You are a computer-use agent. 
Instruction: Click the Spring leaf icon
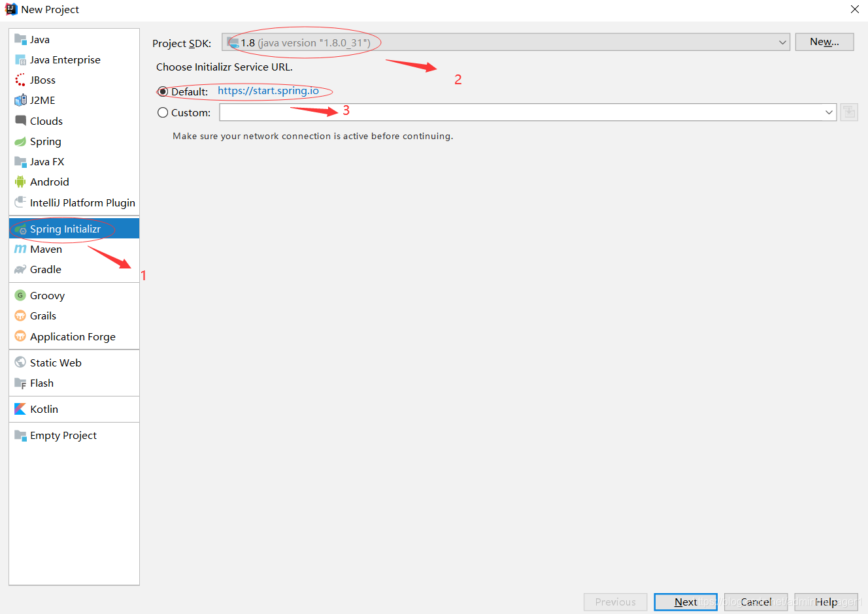[20, 141]
